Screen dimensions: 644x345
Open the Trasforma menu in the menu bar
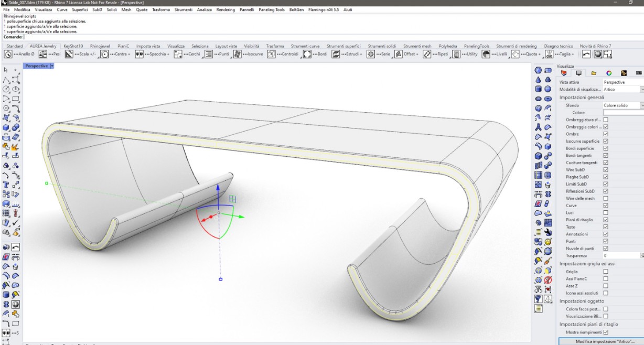tap(160, 10)
